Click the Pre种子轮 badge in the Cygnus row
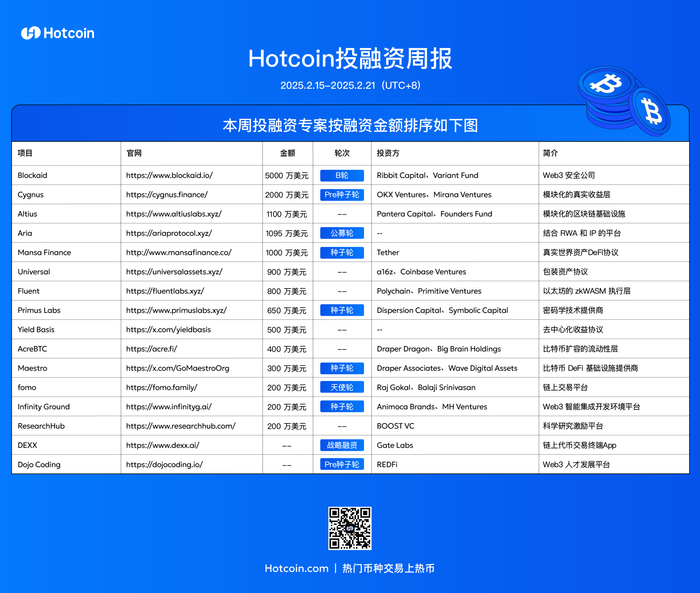The width and height of the screenshot is (700, 593). tap(342, 195)
